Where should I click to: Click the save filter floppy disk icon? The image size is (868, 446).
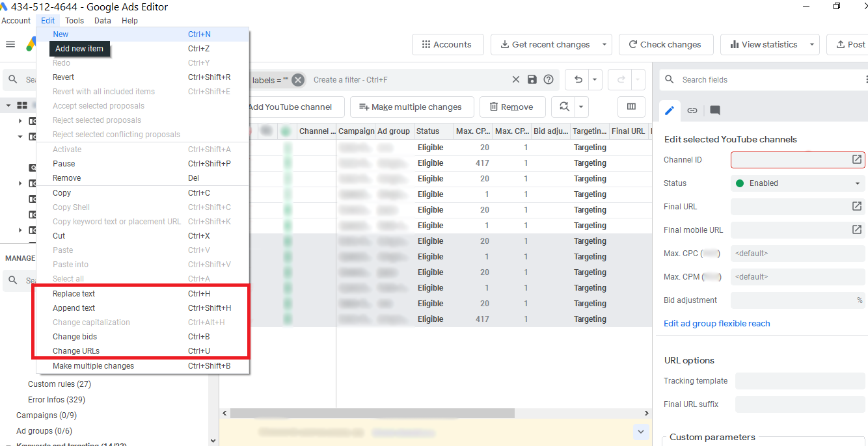point(532,79)
